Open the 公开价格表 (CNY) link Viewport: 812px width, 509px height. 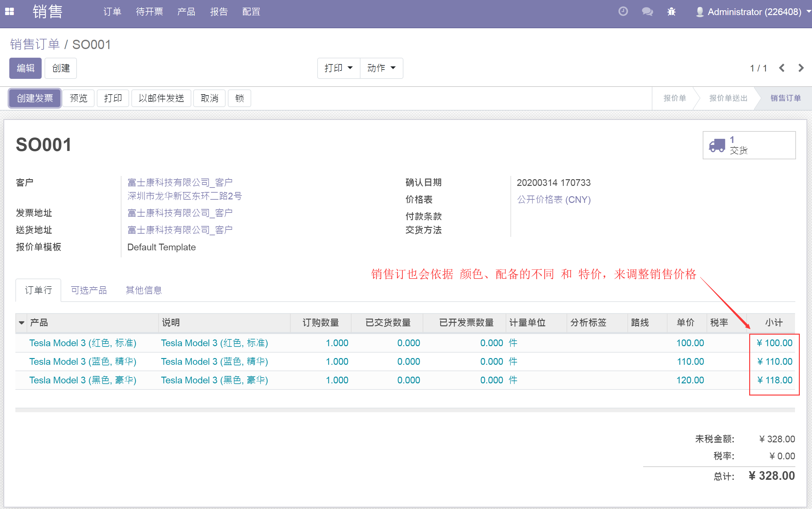554,199
